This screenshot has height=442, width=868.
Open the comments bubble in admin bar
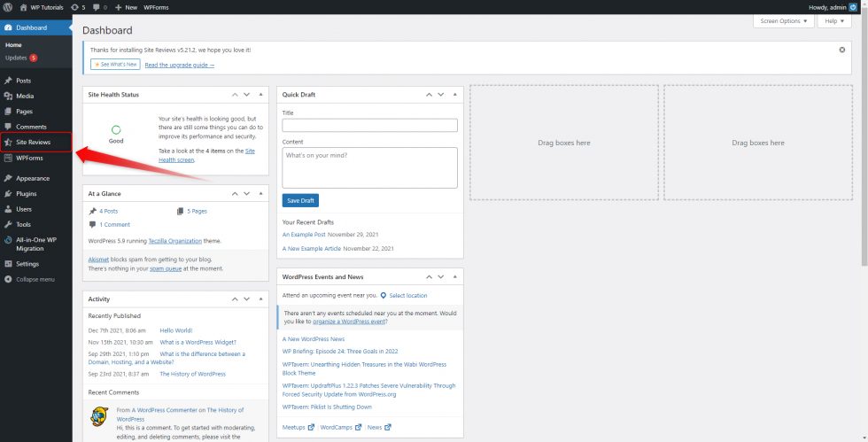pyautogui.click(x=97, y=7)
